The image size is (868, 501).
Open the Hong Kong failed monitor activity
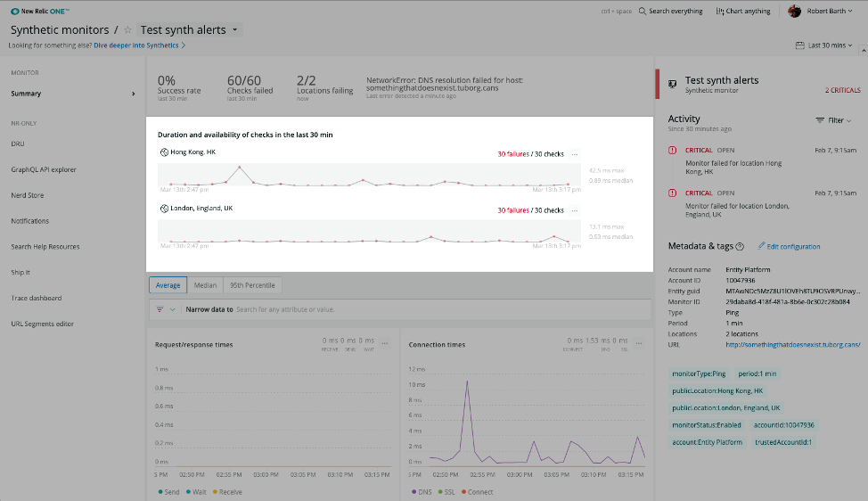(x=733, y=168)
